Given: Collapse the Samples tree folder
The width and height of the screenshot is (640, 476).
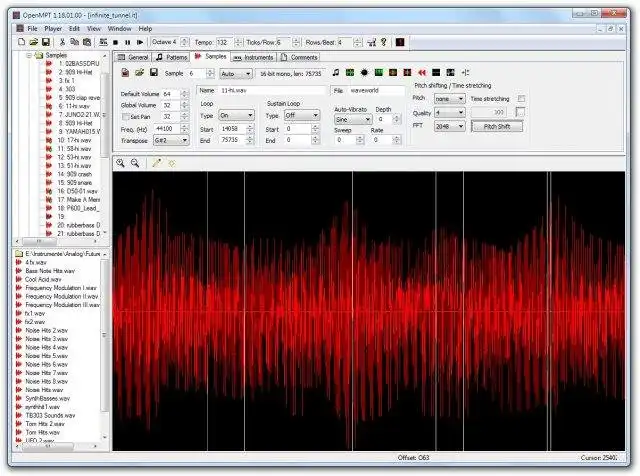Looking at the screenshot, I should click(x=29, y=55).
